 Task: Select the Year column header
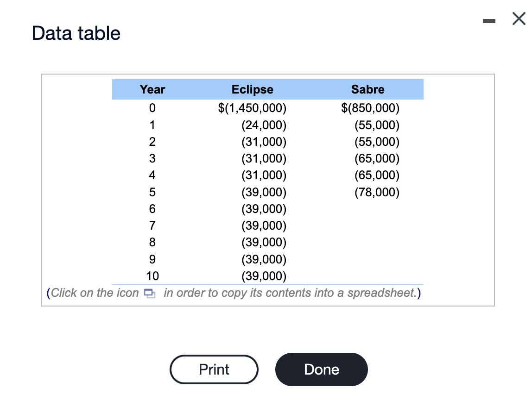click(x=152, y=89)
